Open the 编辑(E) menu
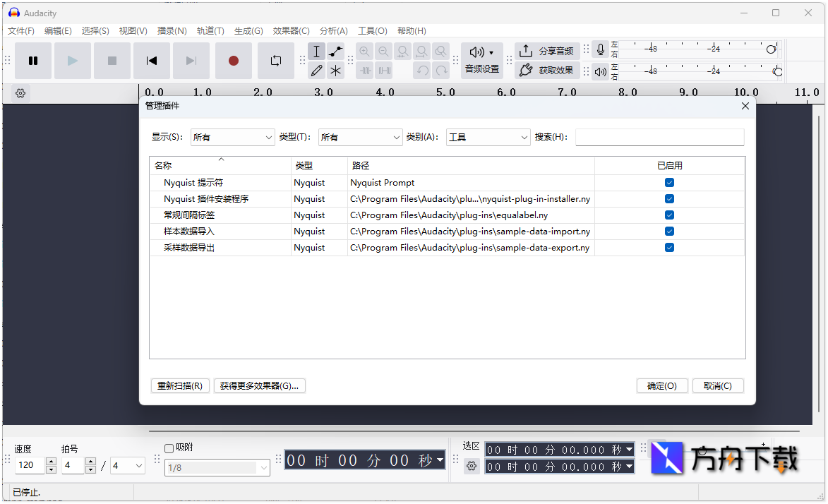828x504 pixels. pyautogui.click(x=58, y=31)
